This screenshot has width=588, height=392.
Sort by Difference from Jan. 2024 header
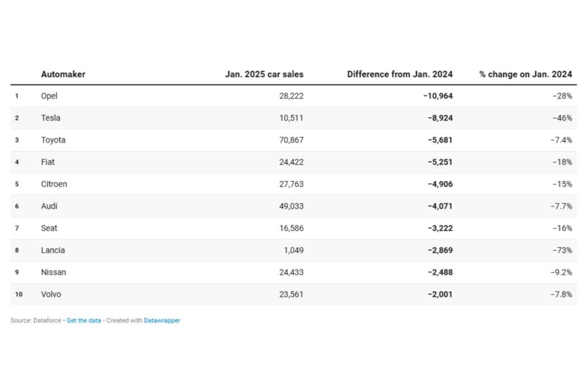[400, 74]
